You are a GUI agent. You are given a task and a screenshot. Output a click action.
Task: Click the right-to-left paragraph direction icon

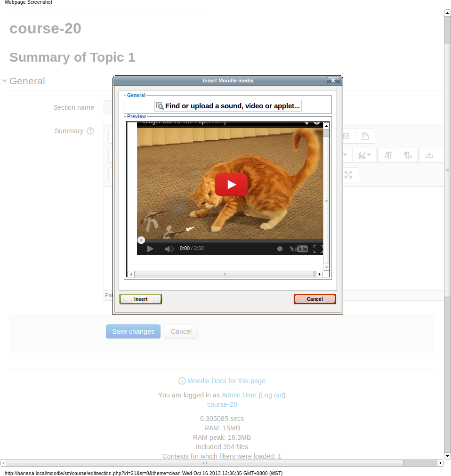point(408,155)
